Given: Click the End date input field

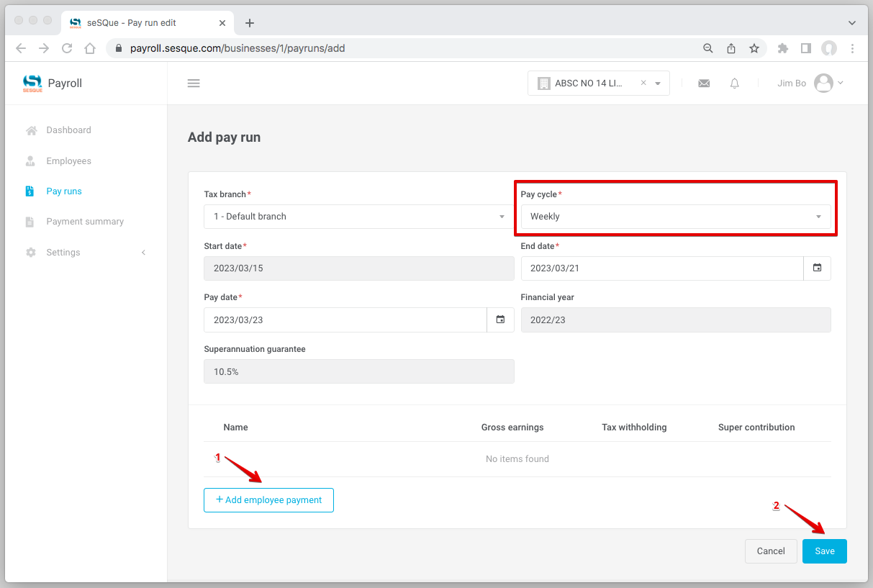Looking at the screenshot, I should point(661,268).
